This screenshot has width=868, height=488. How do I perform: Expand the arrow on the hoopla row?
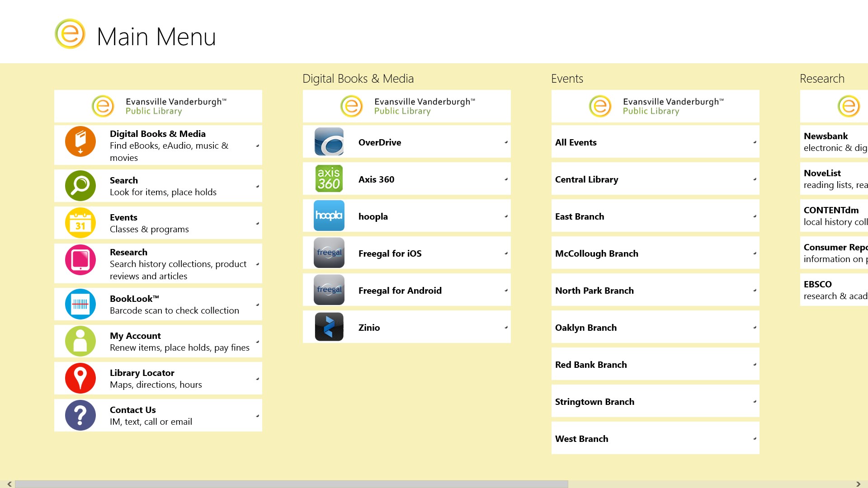click(506, 216)
